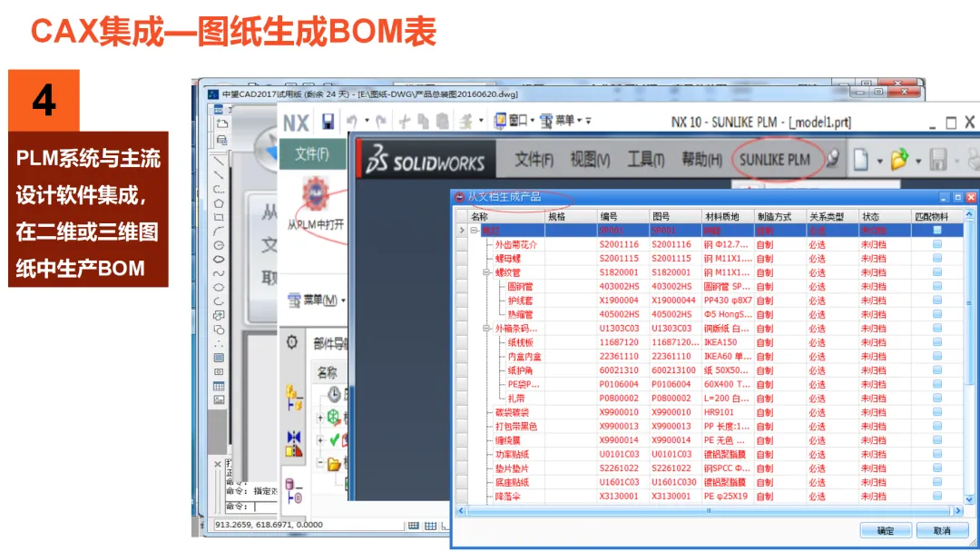Viewport: 980px width, 552px height.
Task: Click the SolidWorks new document icon
Action: point(861,160)
